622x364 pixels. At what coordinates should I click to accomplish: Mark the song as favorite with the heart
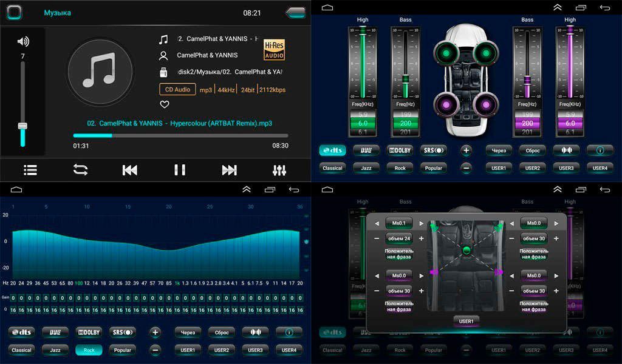(164, 104)
